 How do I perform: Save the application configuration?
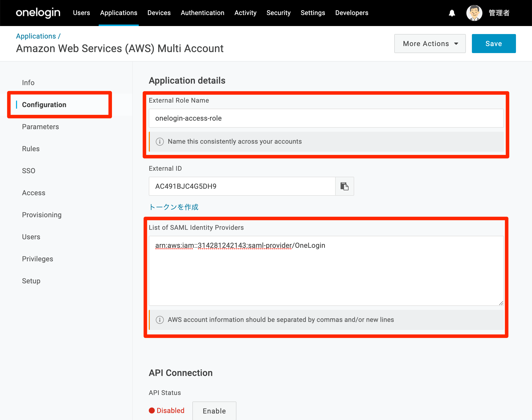[x=494, y=44]
